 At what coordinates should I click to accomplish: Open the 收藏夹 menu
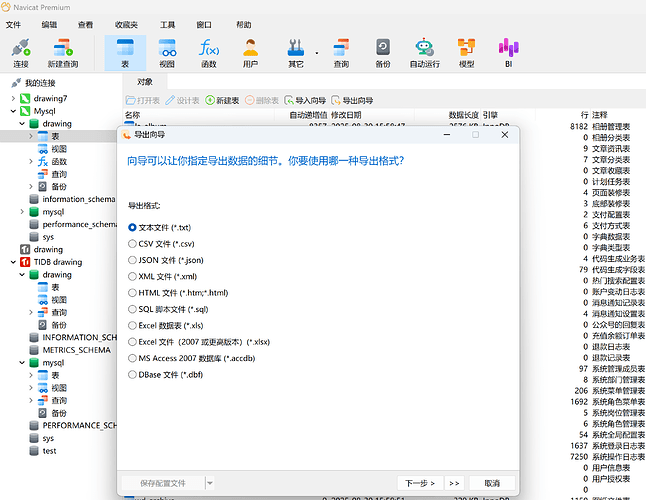[x=126, y=25]
